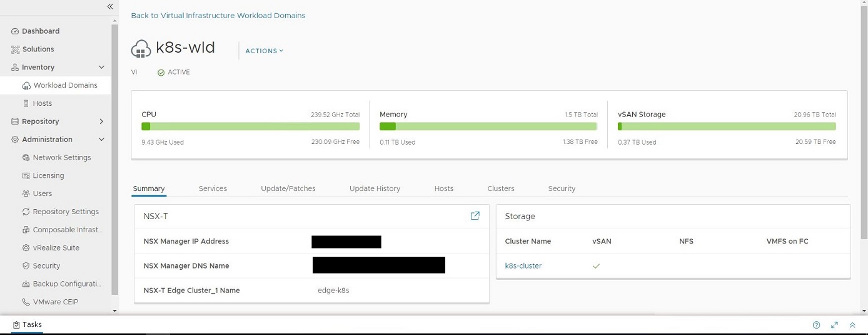Click the 239.52 GHz Total value
The height and width of the screenshot is (335, 868).
point(335,115)
